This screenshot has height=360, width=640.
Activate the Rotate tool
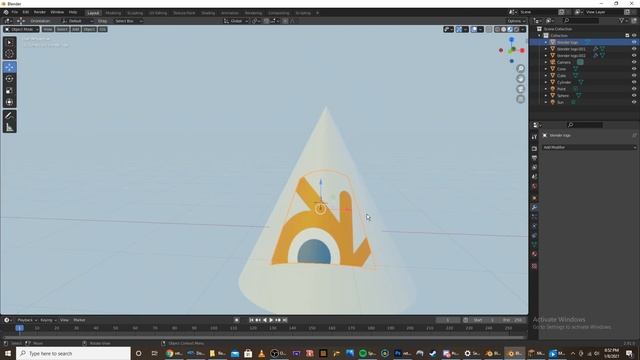(10, 79)
